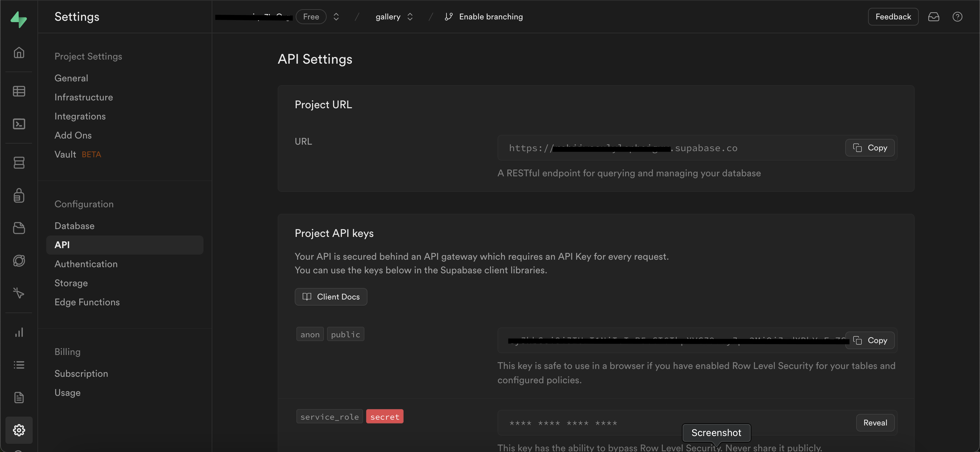Click the Project API keys heading

pyautogui.click(x=334, y=233)
